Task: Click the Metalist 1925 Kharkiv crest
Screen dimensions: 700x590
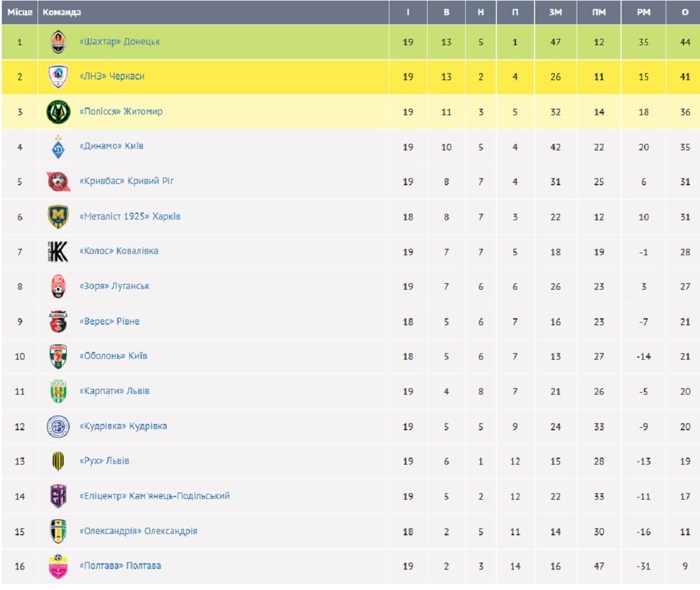Action: (x=58, y=216)
